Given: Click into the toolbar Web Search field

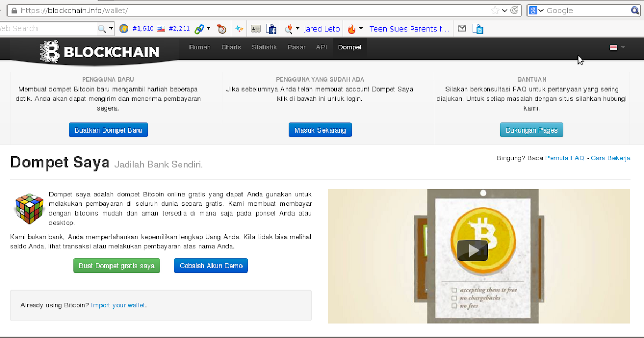Looking at the screenshot, I should click(x=47, y=28).
